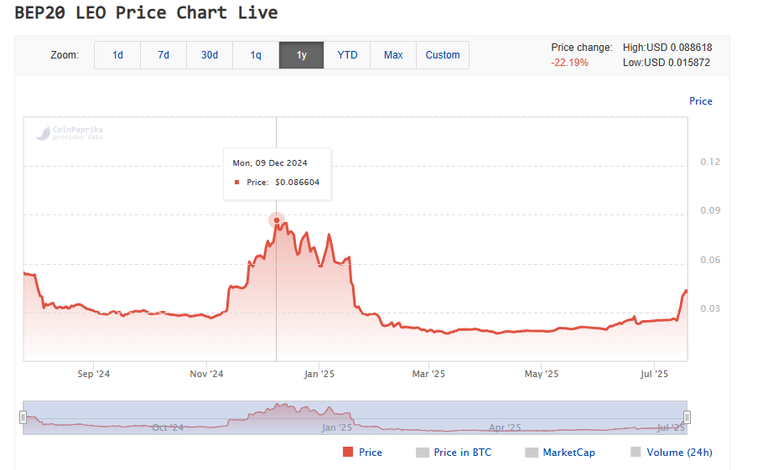Grab the right navigator range handle

687,417
